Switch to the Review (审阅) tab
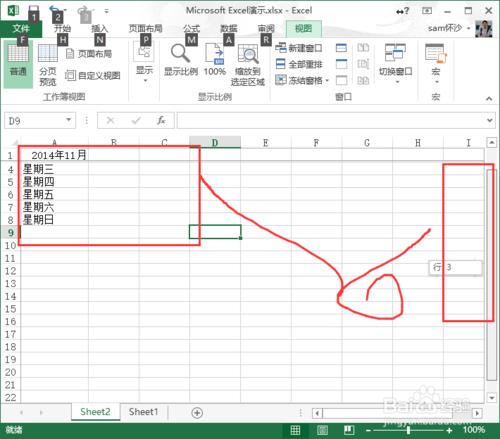The height and width of the screenshot is (439, 500). pos(266,29)
